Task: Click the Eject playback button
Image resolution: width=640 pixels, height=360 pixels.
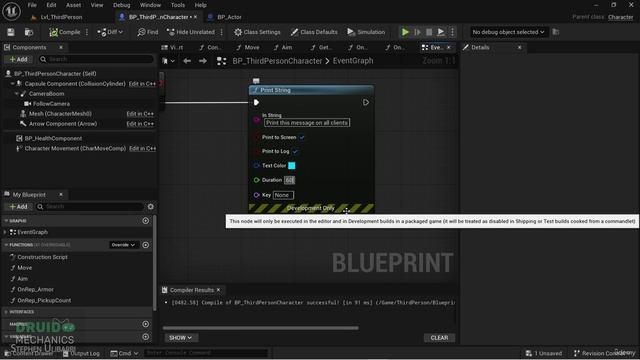Action: pyautogui.click(x=441, y=32)
